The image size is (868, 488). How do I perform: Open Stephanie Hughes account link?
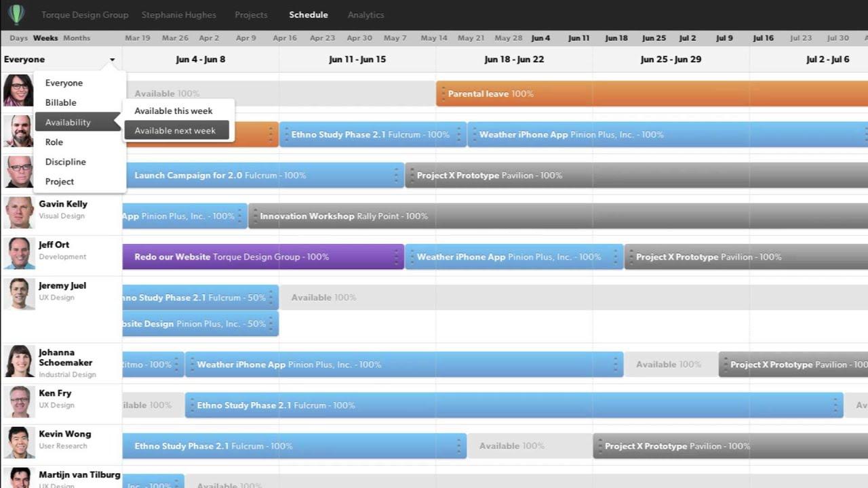[179, 15]
